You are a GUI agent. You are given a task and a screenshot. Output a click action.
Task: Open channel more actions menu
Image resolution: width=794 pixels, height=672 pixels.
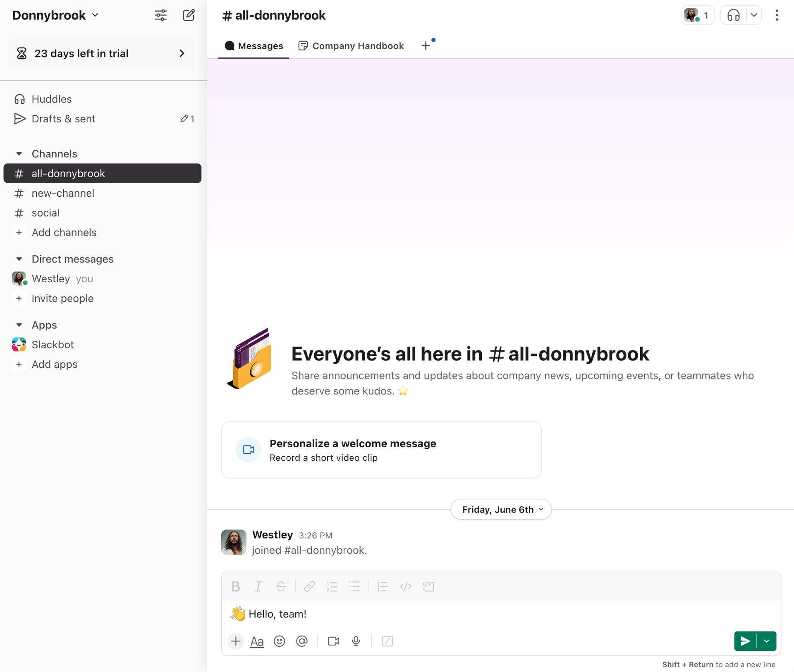tap(777, 15)
